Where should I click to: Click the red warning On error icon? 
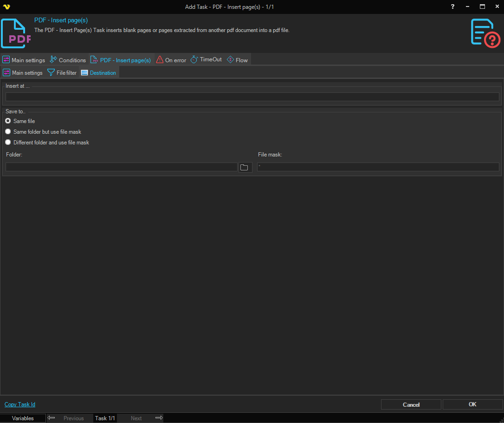click(x=160, y=60)
